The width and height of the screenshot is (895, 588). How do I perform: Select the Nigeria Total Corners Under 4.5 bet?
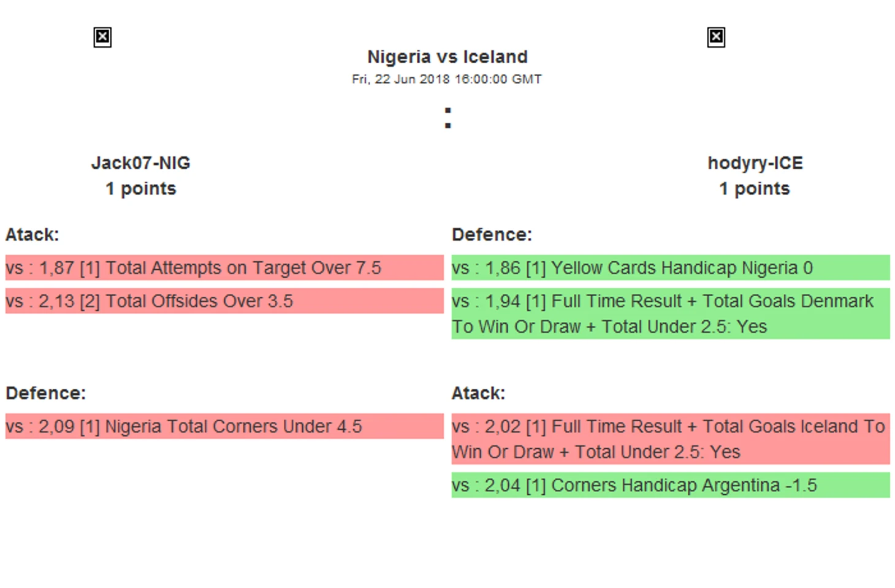pos(224,426)
